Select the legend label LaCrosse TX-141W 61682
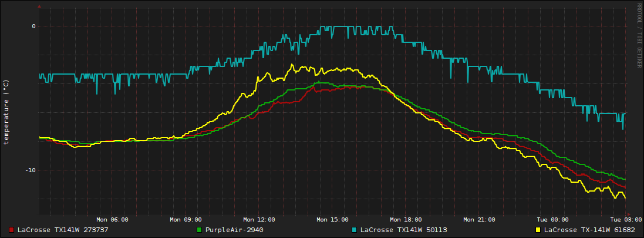Screen dimensions: 644x238 (589, 230)
